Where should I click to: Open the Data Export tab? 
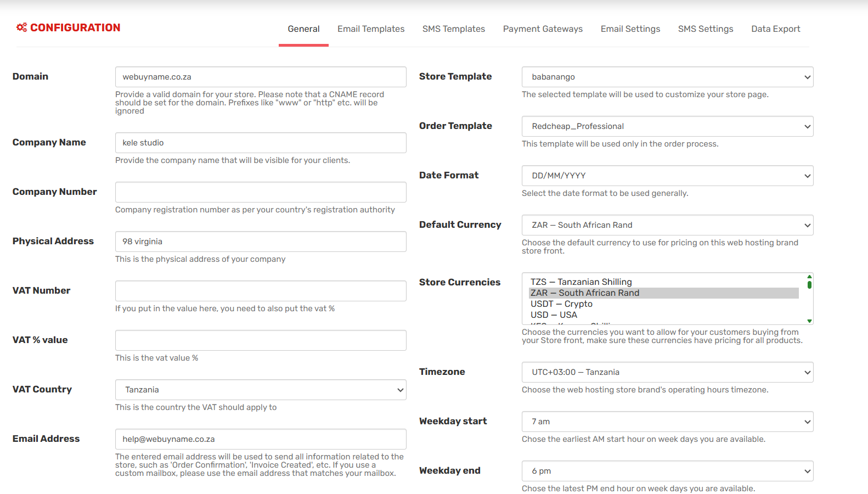(776, 29)
